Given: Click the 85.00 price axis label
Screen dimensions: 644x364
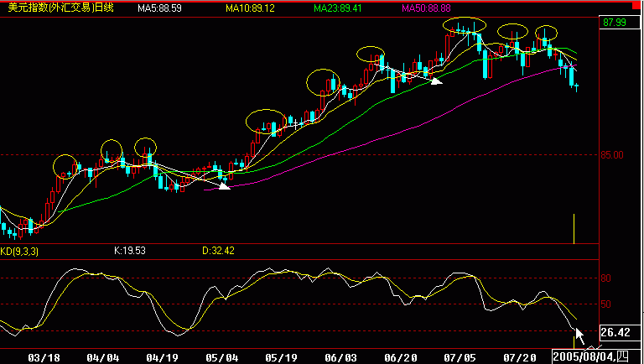Looking at the screenshot, I should click(x=612, y=155).
